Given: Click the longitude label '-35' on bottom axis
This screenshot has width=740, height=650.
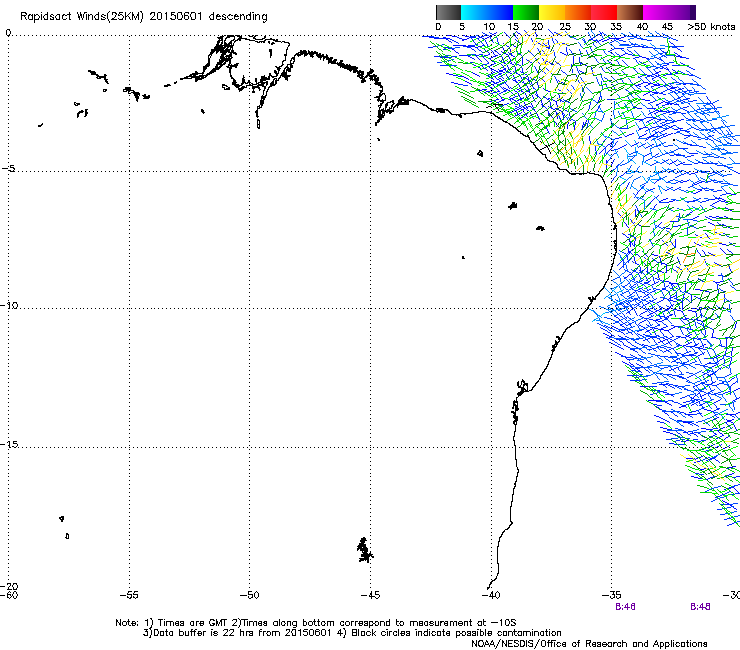Looking at the screenshot, I should click(x=612, y=595).
